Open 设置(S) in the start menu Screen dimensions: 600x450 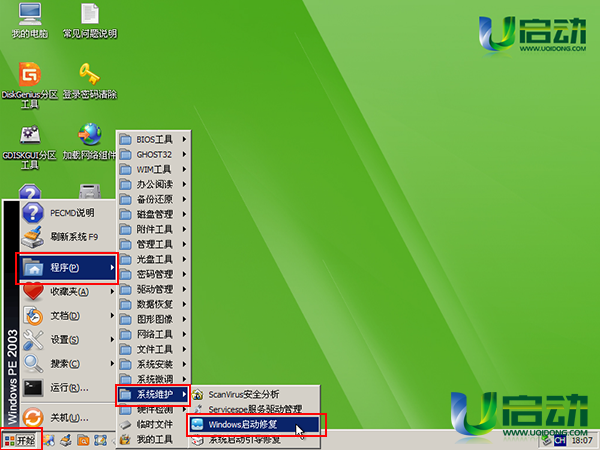point(68,340)
